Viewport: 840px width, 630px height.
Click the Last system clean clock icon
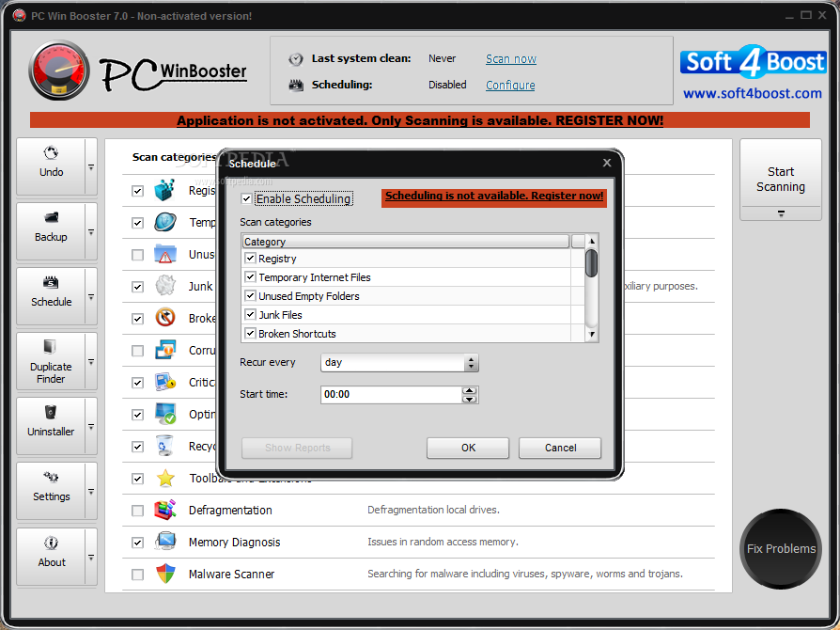click(x=296, y=59)
